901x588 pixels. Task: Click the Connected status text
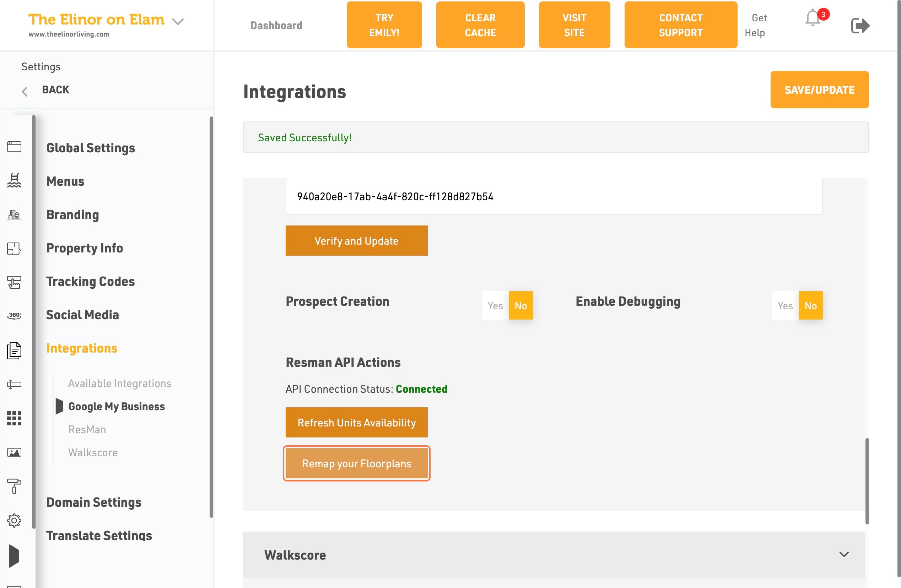[x=422, y=389]
